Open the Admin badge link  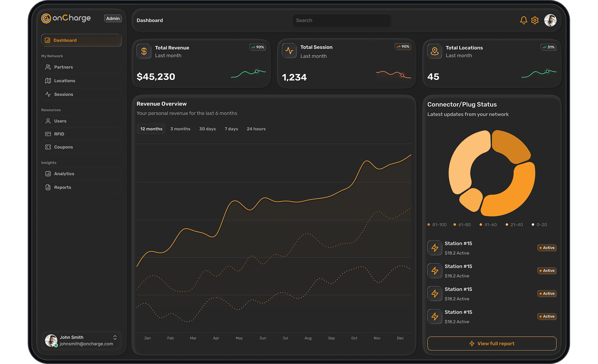pyautogui.click(x=113, y=18)
